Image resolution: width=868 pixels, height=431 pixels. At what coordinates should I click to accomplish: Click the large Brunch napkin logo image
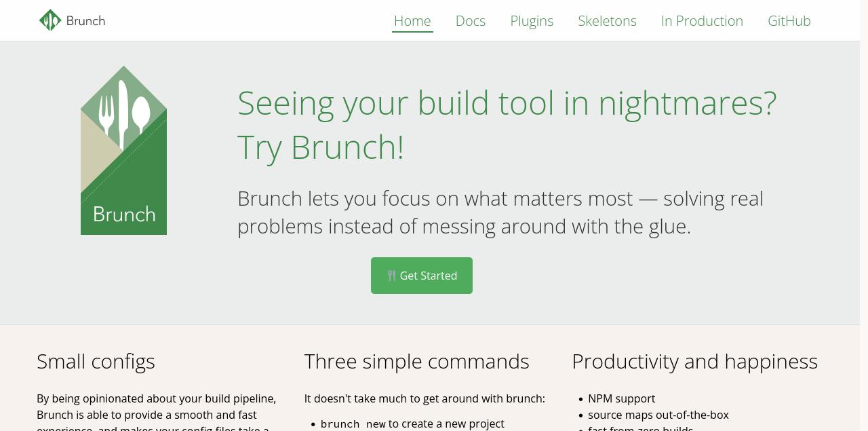[123, 151]
